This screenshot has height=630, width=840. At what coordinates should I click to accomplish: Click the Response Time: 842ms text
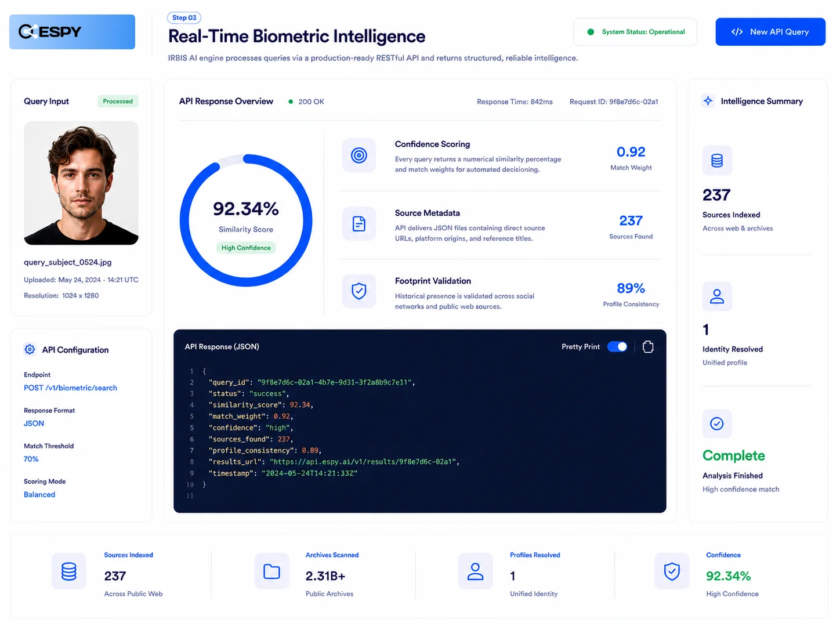515,102
